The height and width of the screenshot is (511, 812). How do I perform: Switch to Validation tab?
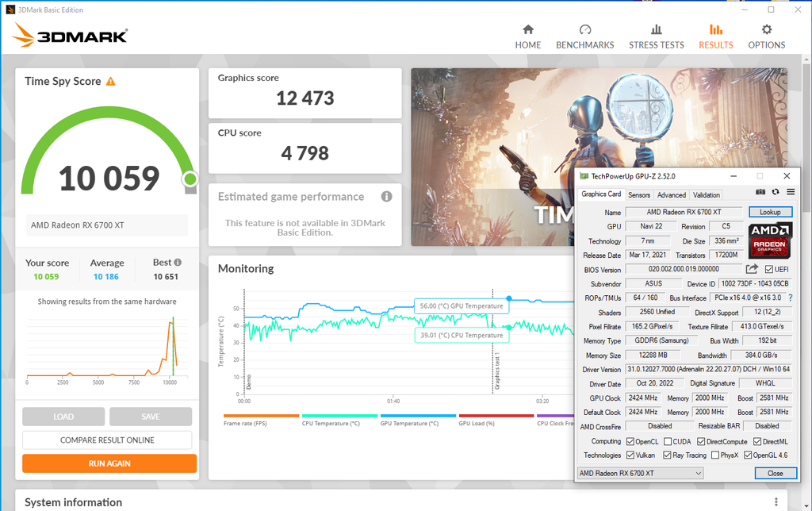(707, 195)
